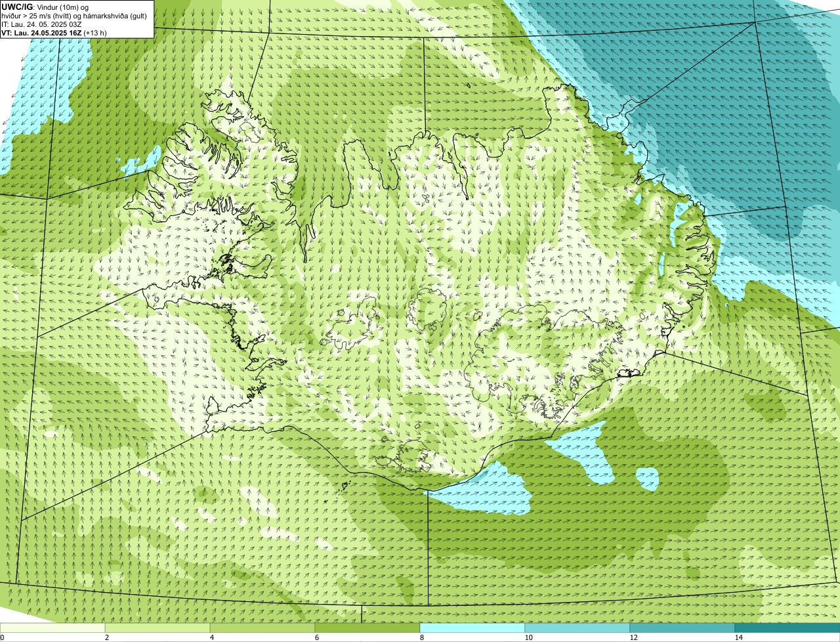Click the "(+13 h)" forecast offset text

point(96,32)
